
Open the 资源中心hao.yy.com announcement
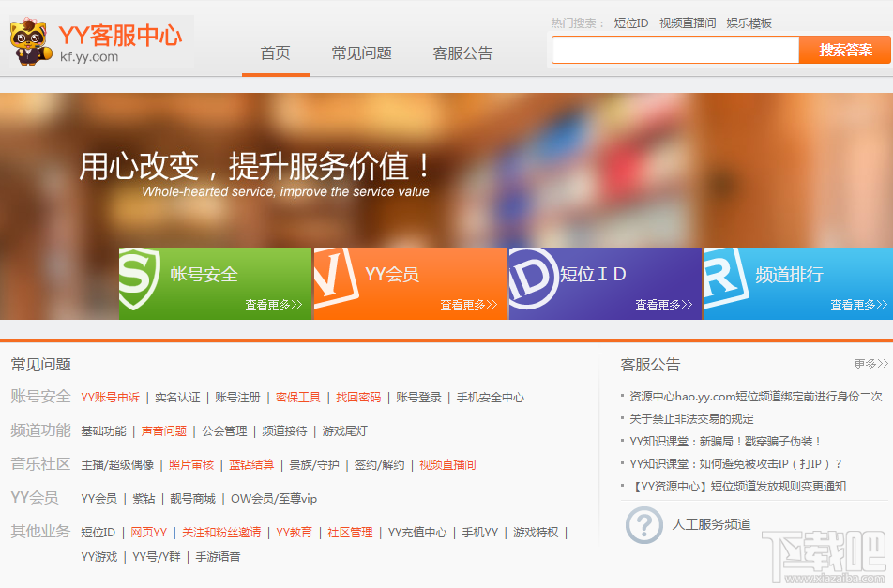coord(756,396)
